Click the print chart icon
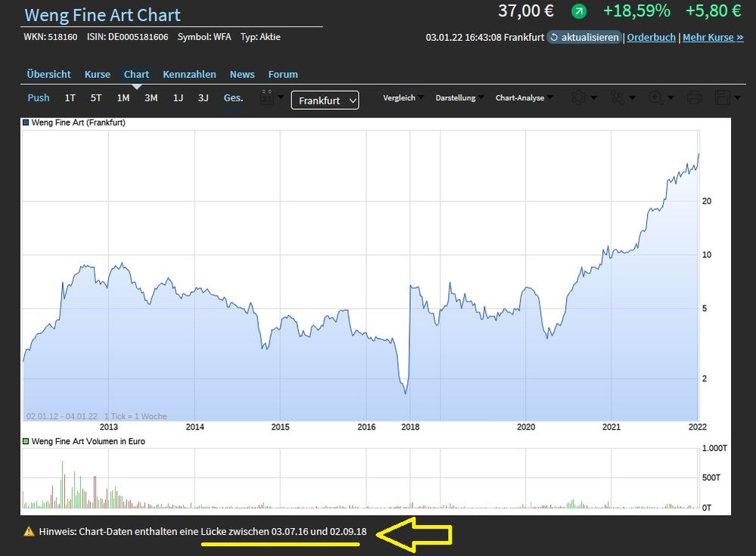Viewport: 756px width, 556px height. click(694, 98)
